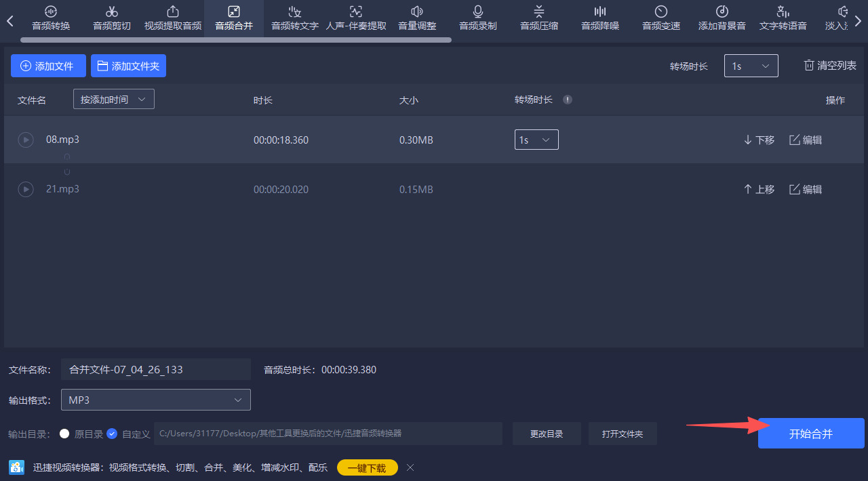Open the 人声-伴奏提取 tool
Screen dimensions: 868x481
click(x=356, y=18)
